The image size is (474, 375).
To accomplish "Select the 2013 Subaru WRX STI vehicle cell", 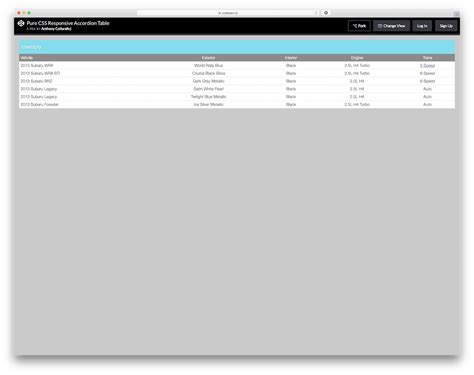I will click(40, 73).
